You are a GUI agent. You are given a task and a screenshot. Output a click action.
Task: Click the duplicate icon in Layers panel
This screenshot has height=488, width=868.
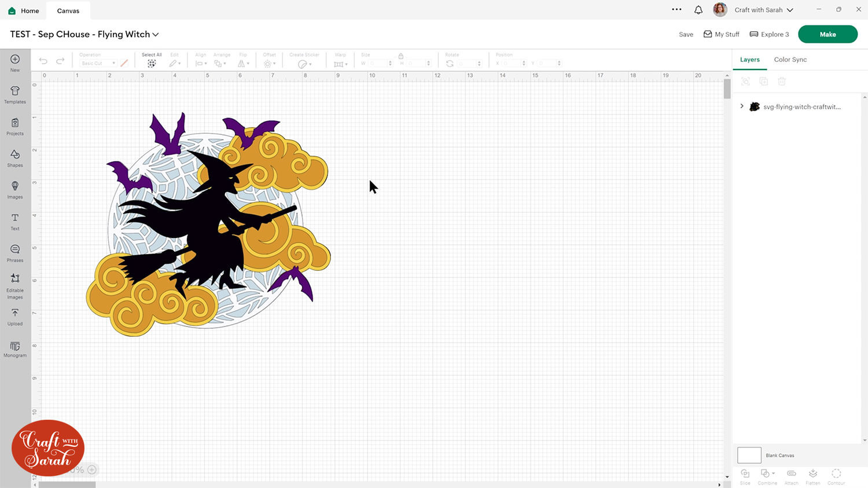click(x=764, y=82)
